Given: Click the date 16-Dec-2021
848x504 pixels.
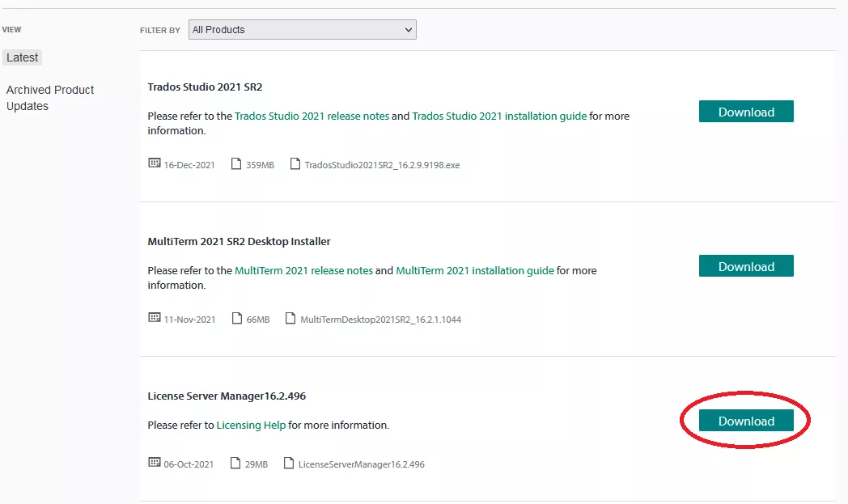Looking at the screenshot, I should 189,165.
